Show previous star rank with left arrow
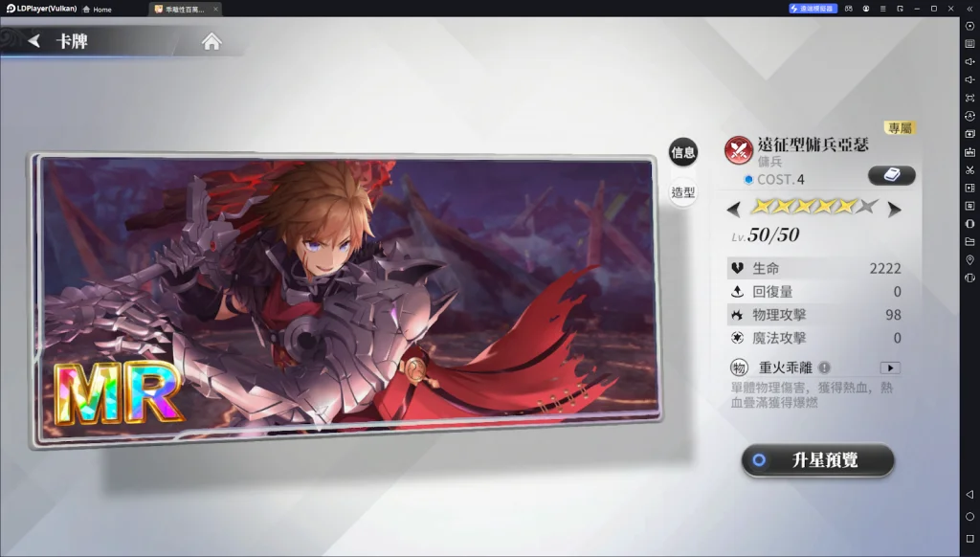The width and height of the screenshot is (980, 557). (x=734, y=209)
